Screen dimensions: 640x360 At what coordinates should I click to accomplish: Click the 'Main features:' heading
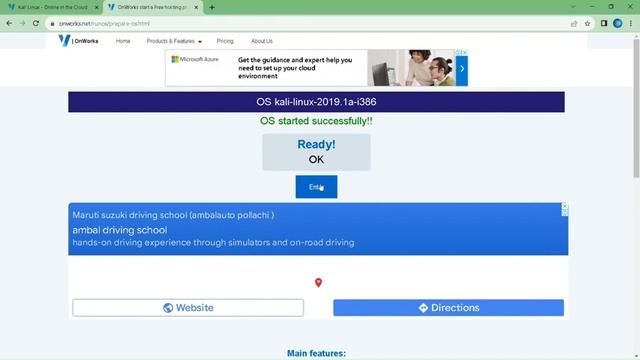[316, 353]
